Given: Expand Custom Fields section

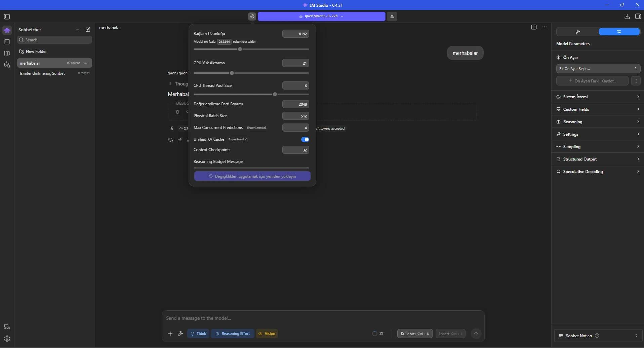Looking at the screenshot, I should click(x=598, y=109).
